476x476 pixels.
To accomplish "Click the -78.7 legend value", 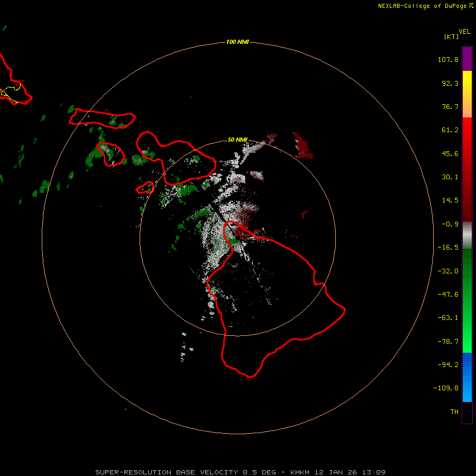I will coord(448,342).
